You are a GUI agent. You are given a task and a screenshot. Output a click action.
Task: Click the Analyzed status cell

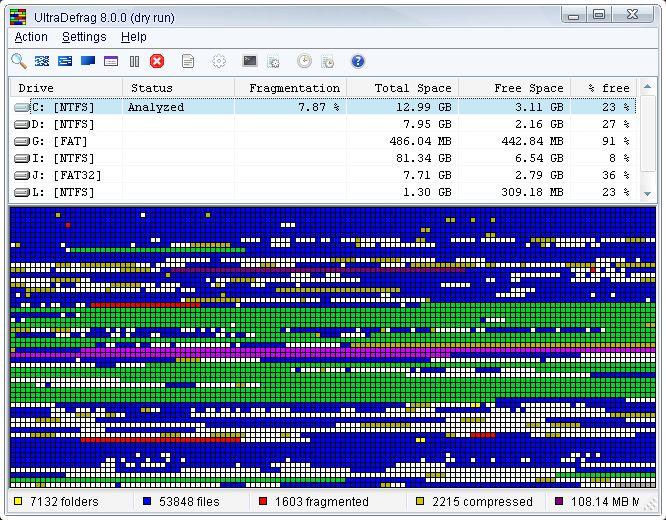pyautogui.click(x=156, y=107)
